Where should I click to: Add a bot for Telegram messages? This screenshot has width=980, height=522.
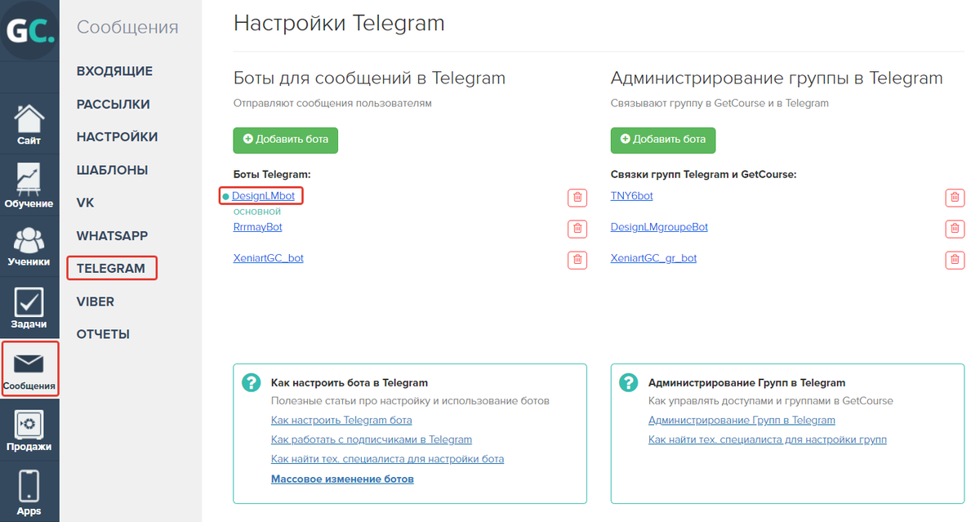coord(285,140)
